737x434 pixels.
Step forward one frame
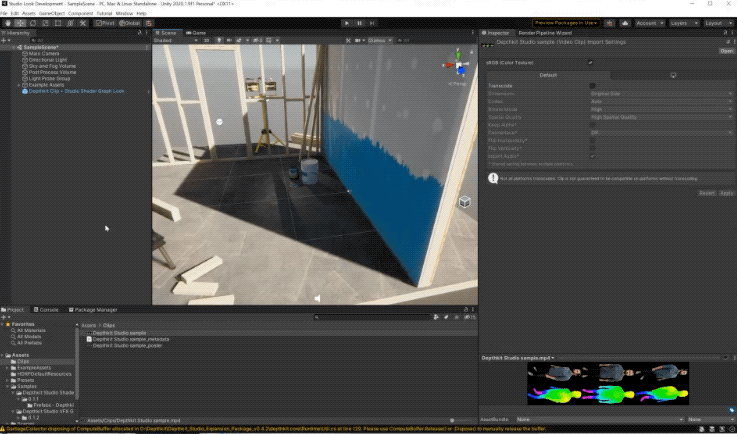tap(372, 23)
